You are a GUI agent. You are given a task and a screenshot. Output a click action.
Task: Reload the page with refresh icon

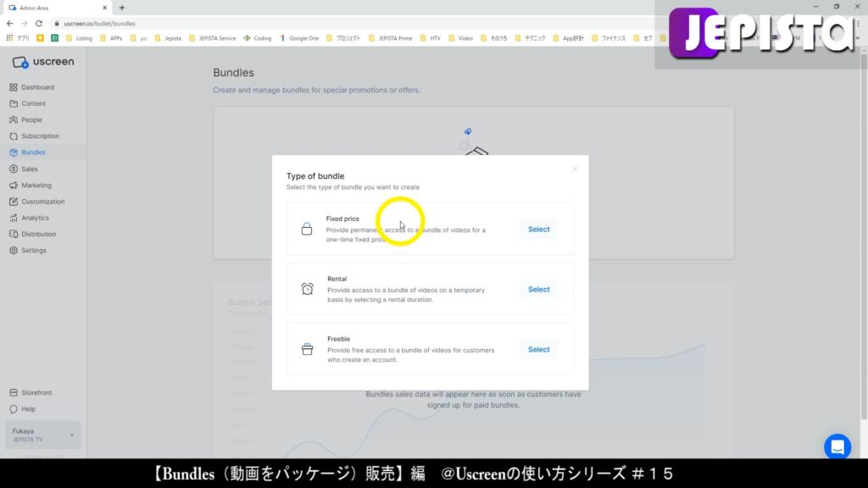pos(39,24)
